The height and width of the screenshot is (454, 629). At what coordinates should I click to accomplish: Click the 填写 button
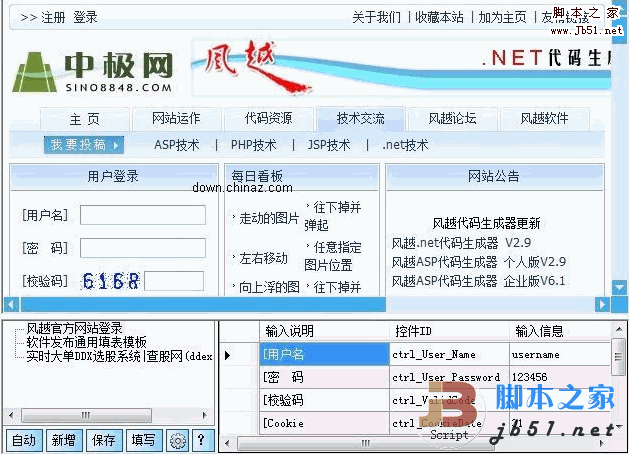(144, 440)
